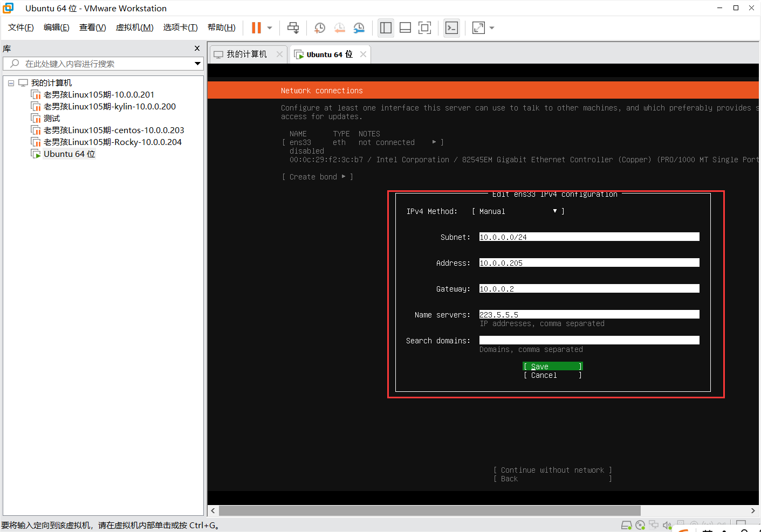Select VM 老男孩Linux105期-centos-10.0.0.203
This screenshot has height=532, width=761.
(114, 130)
